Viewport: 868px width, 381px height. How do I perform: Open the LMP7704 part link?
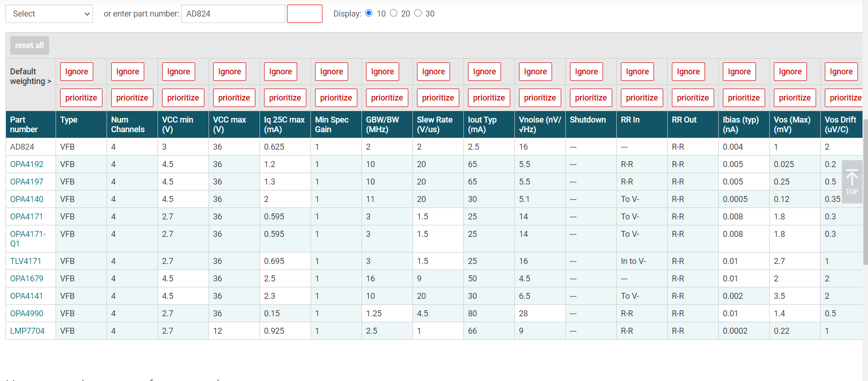27,331
